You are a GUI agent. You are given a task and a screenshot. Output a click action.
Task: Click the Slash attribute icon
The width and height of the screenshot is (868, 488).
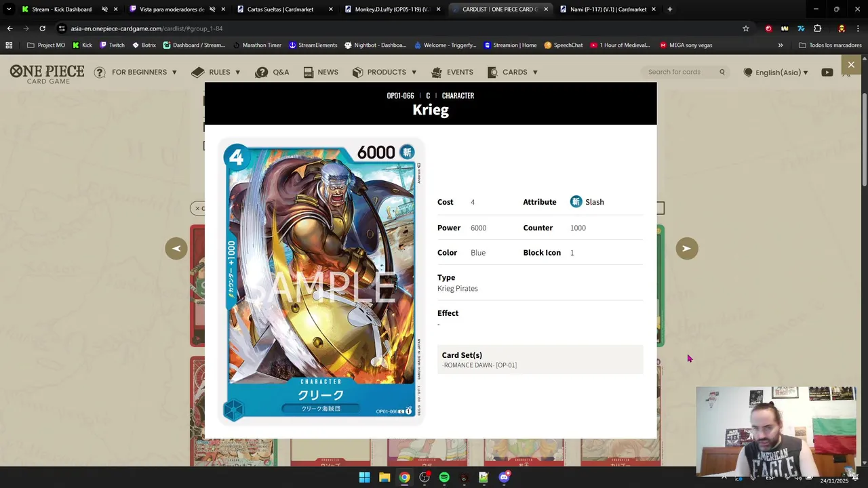point(576,202)
